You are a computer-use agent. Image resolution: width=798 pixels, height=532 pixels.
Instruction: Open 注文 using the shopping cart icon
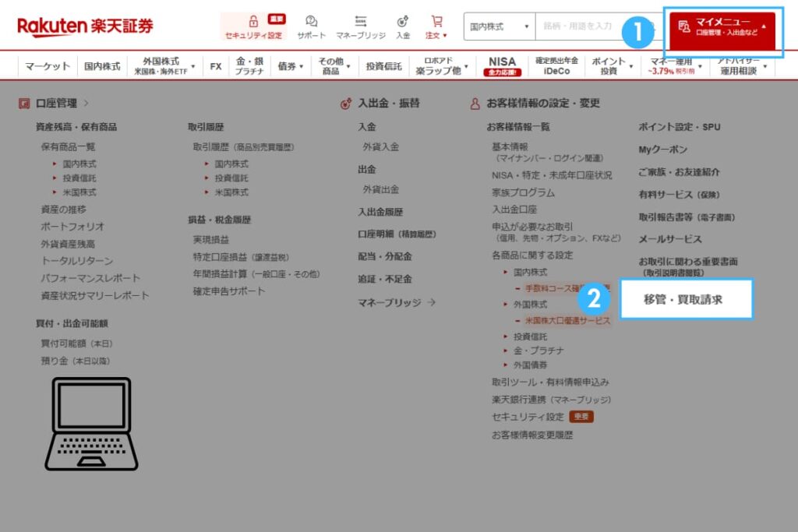[437, 19]
